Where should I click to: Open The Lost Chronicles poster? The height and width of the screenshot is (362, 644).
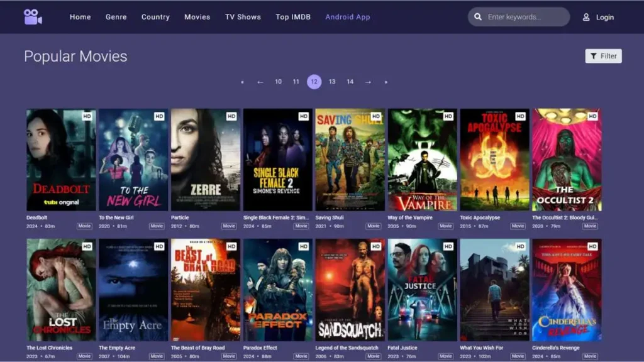(x=61, y=290)
